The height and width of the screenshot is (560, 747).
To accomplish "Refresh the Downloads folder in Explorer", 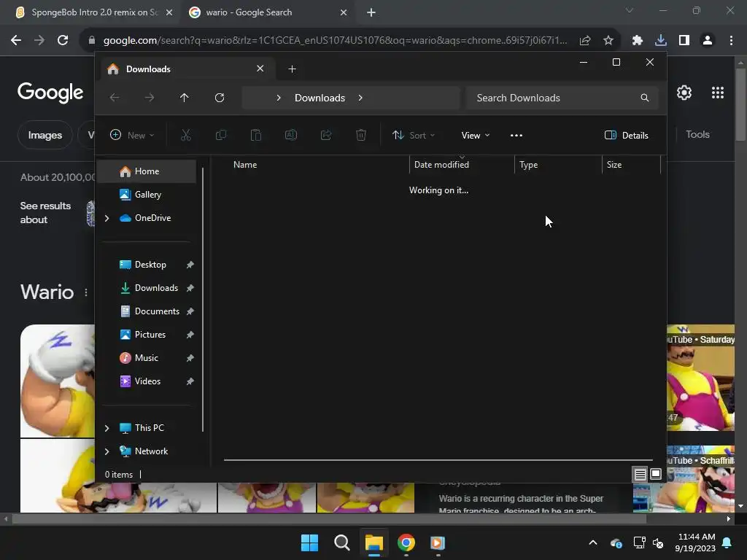I will pyautogui.click(x=219, y=98).
